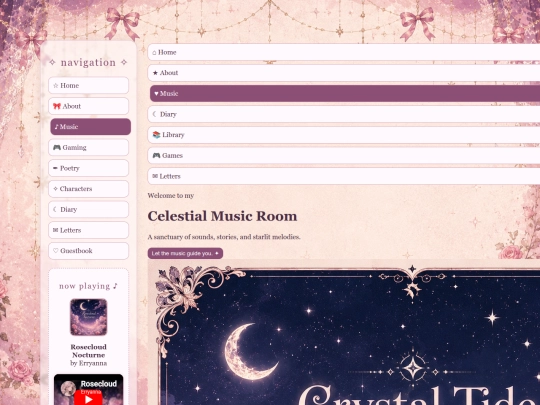The height and width of the screenshot is (405, 540).
Task: Open the Poetry page
Action: coord(89,168)
